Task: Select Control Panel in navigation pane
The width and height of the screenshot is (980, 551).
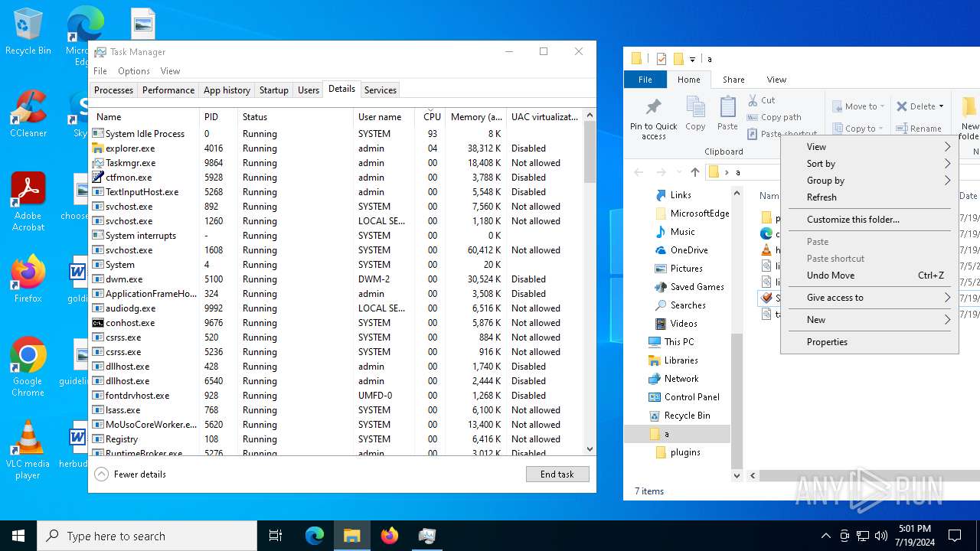Action: [684, 397]
